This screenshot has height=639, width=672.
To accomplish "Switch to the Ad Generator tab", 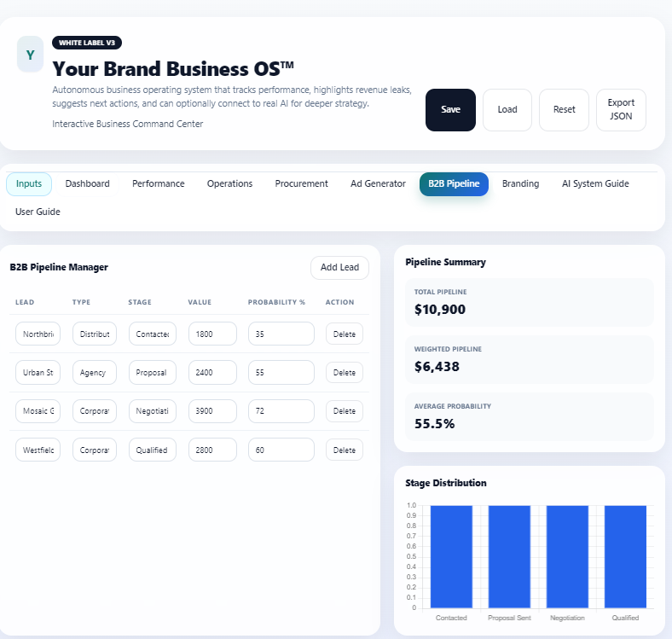I will click(x=378, y=184).
